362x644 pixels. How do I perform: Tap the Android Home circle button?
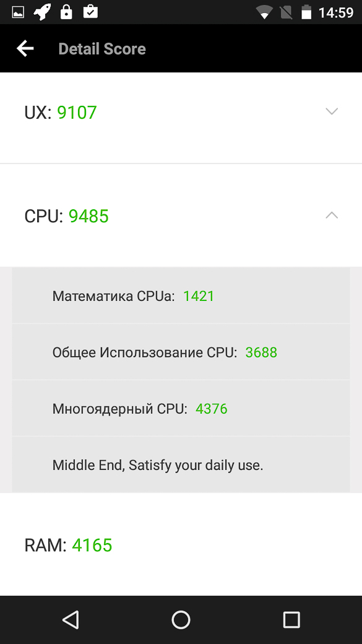pos(181,620)
